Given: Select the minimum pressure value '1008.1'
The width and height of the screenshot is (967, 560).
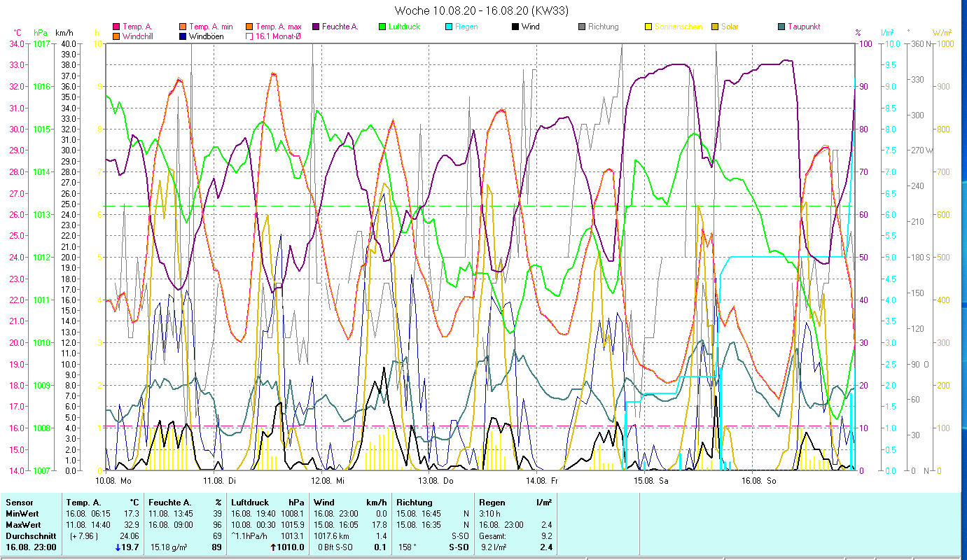Looking at the screenshot, I should (x=293, y=514).
